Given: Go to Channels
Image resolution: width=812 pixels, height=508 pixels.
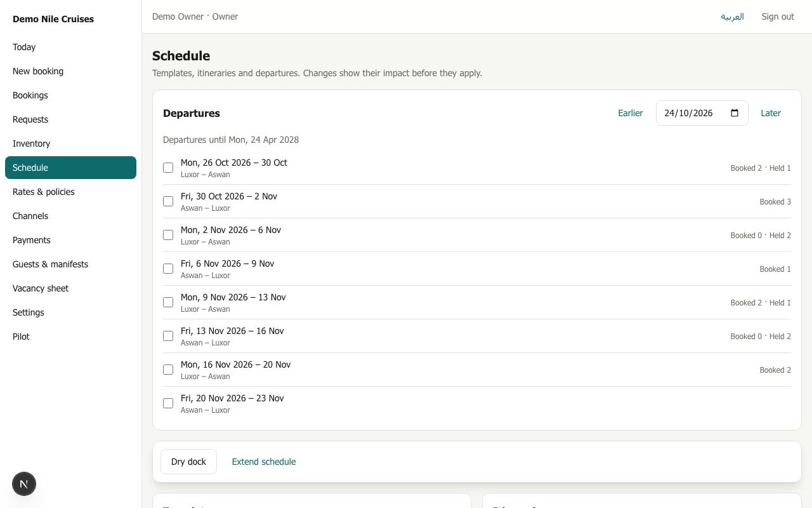Looking at the screenshot, I should click(x=70, y=216).
